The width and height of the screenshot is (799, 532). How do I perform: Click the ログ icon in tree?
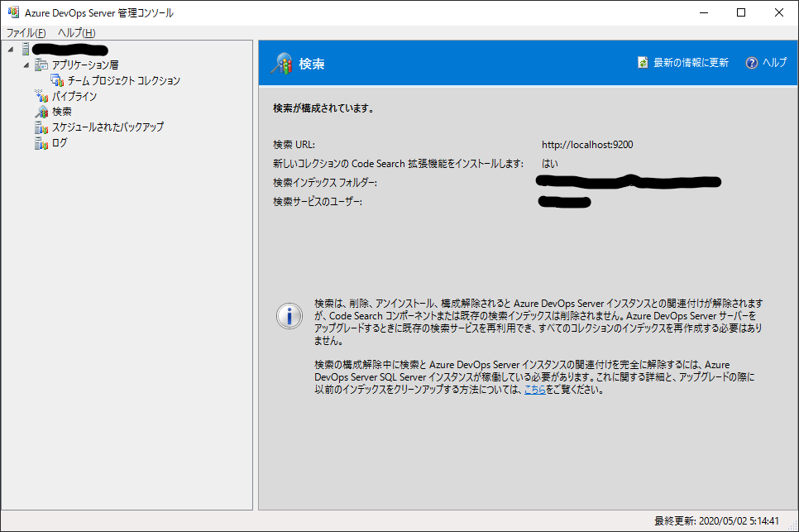pyautogui.click(x=41, y=142)
